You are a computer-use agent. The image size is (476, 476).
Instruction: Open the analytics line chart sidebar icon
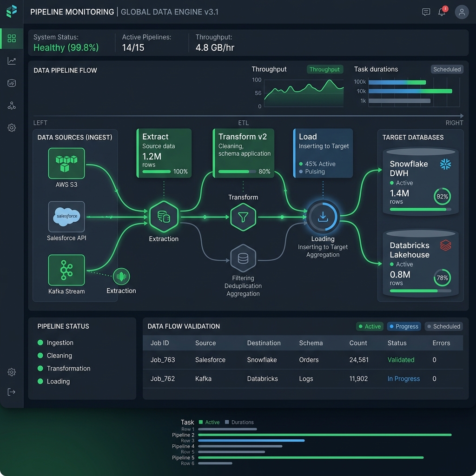[12, 61]
